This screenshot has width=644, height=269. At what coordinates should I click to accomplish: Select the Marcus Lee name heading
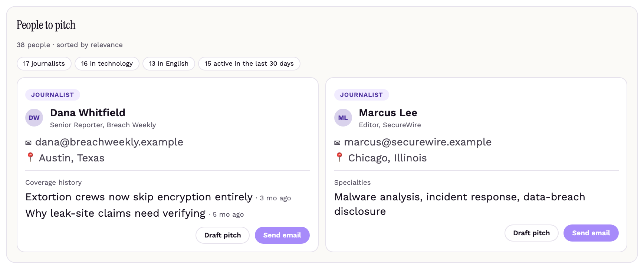(x=388, y=113)
